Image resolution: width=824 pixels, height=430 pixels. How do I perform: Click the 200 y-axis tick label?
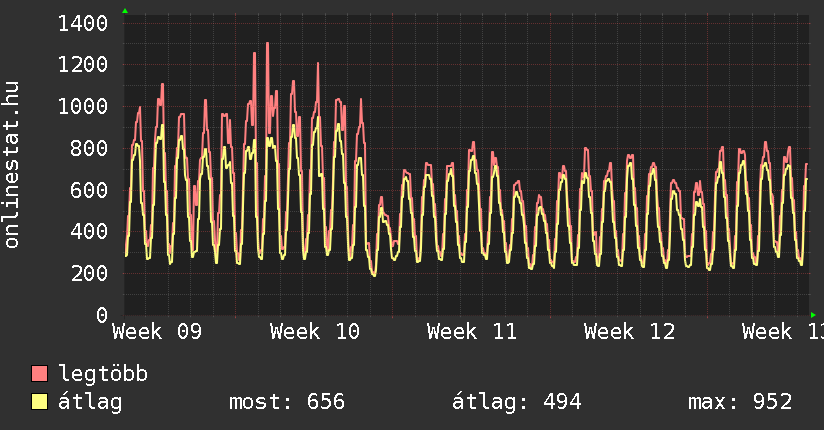click(x=90, y=274)
